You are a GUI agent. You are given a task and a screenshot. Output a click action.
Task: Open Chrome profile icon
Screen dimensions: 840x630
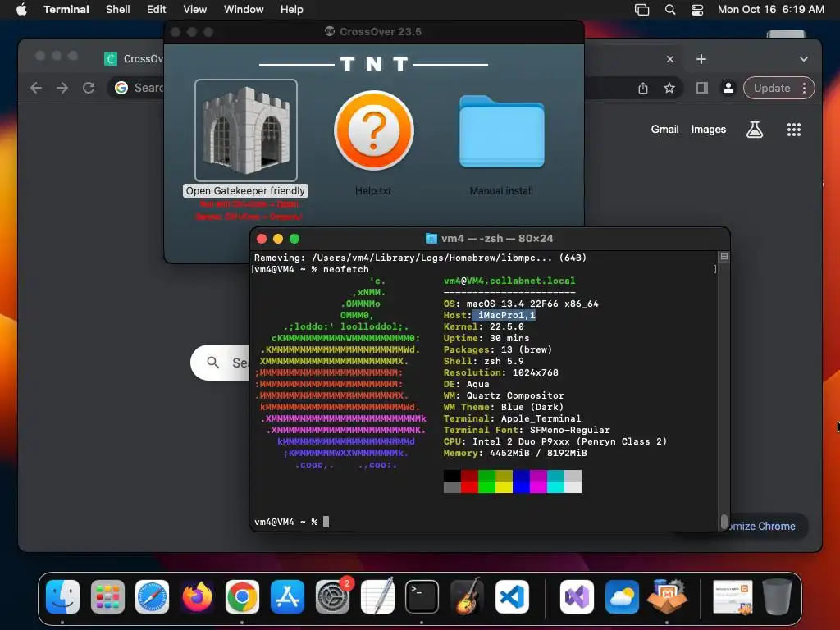(728, 88)
